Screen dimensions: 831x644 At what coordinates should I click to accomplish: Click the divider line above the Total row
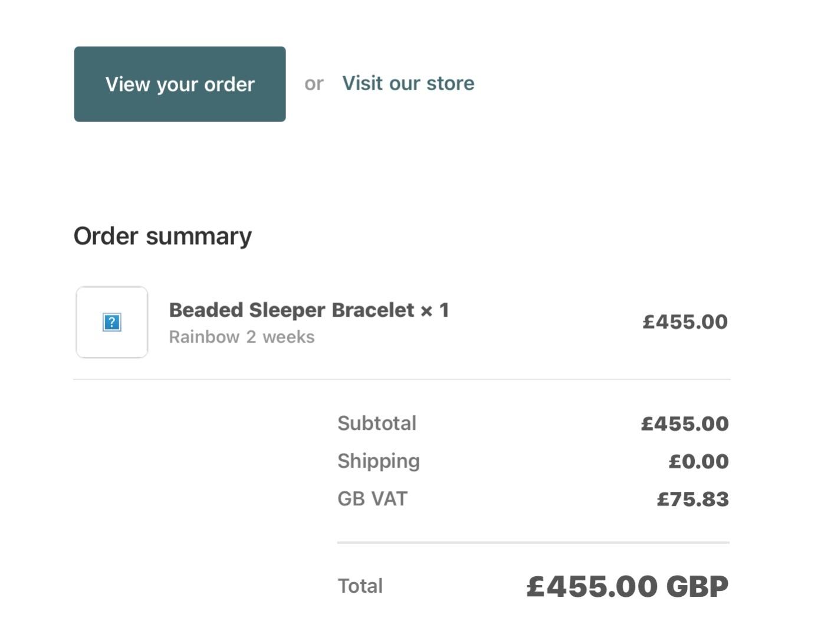click(533, 542)
